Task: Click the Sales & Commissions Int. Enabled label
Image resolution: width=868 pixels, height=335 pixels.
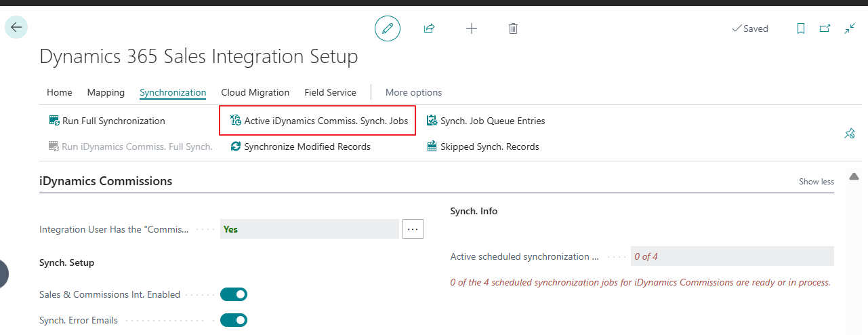Action: point(110,294)
